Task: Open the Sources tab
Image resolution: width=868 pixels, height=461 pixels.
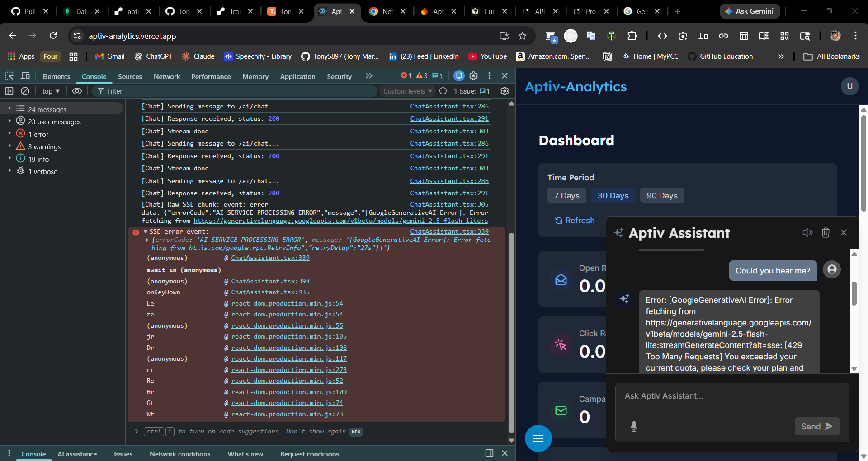Action: pyautogui.click(x=130, y=77)
